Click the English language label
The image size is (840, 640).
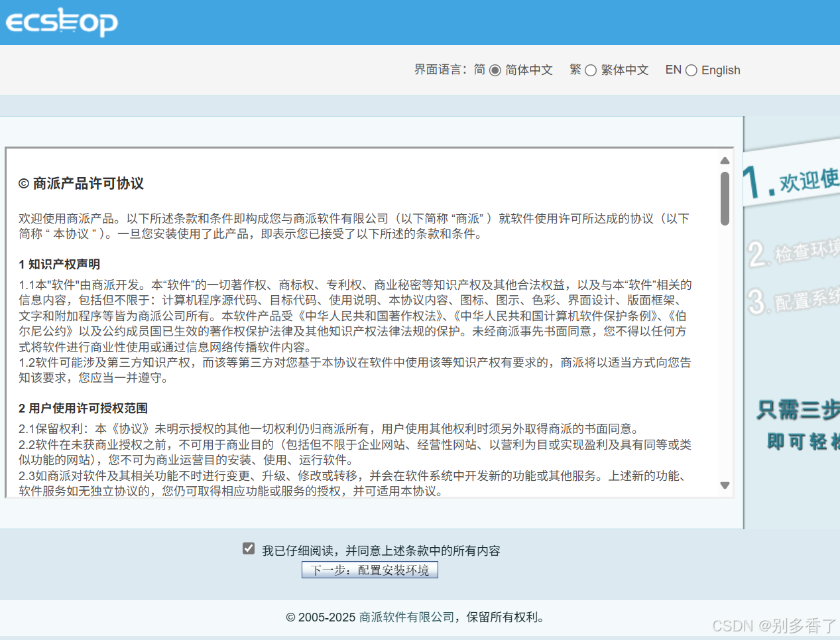pyautogui.click(x=721, y=70)
